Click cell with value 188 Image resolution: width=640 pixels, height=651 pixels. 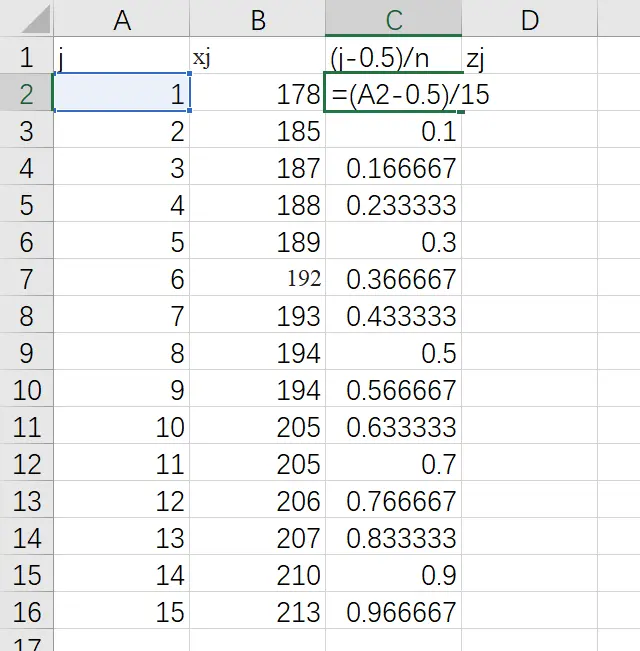257,203
